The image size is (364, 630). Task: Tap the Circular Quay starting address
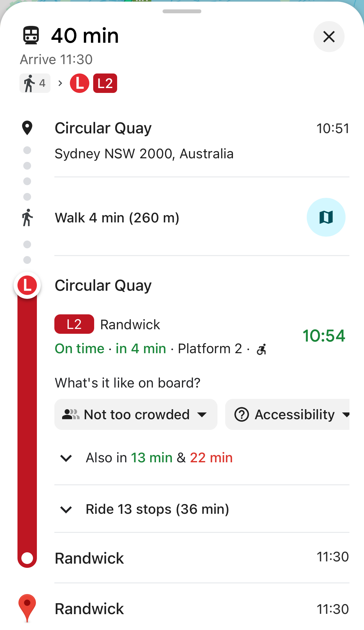coord(144,153)
